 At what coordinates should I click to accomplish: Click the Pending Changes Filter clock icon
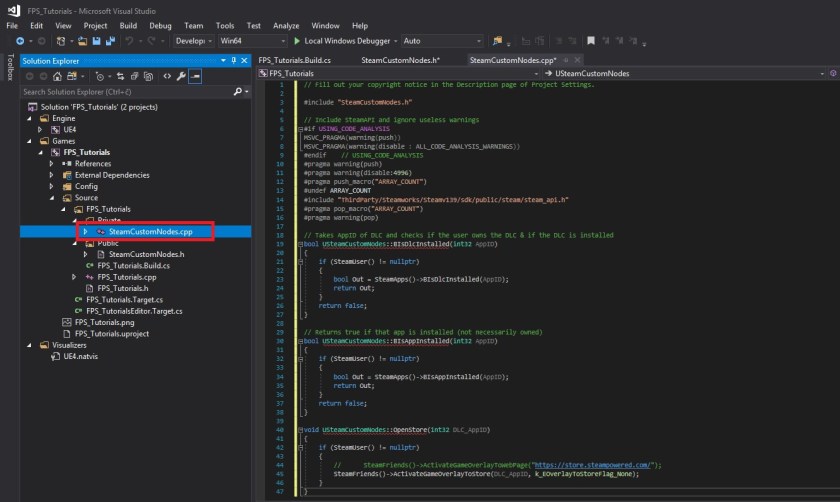100,77
